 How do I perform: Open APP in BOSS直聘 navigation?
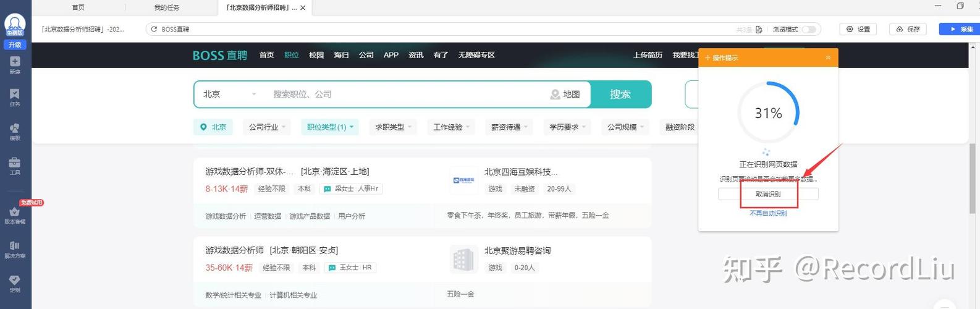(x=391, y=55)
